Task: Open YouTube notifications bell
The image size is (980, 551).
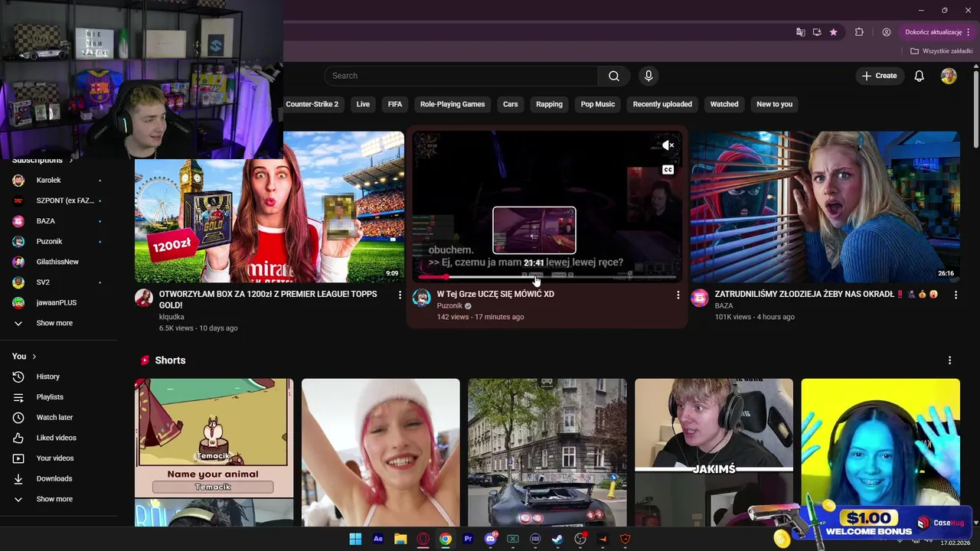Action: tap(920, 76)
